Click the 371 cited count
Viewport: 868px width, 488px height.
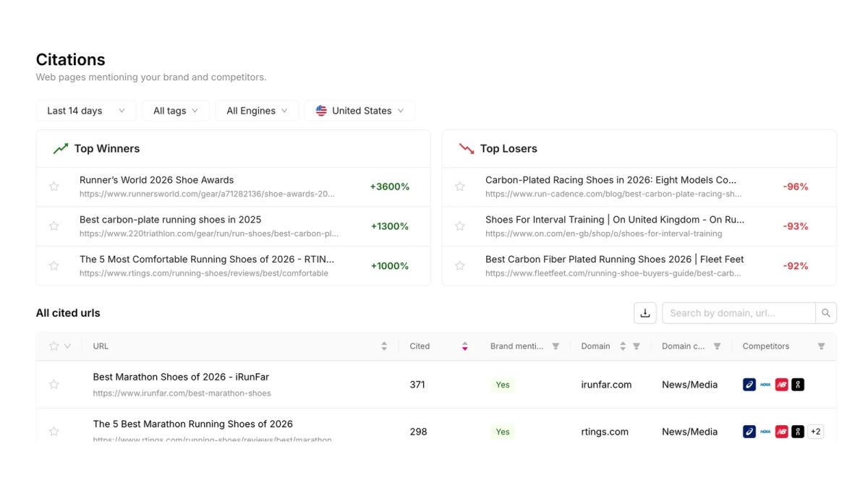click(x=417, y=385)
